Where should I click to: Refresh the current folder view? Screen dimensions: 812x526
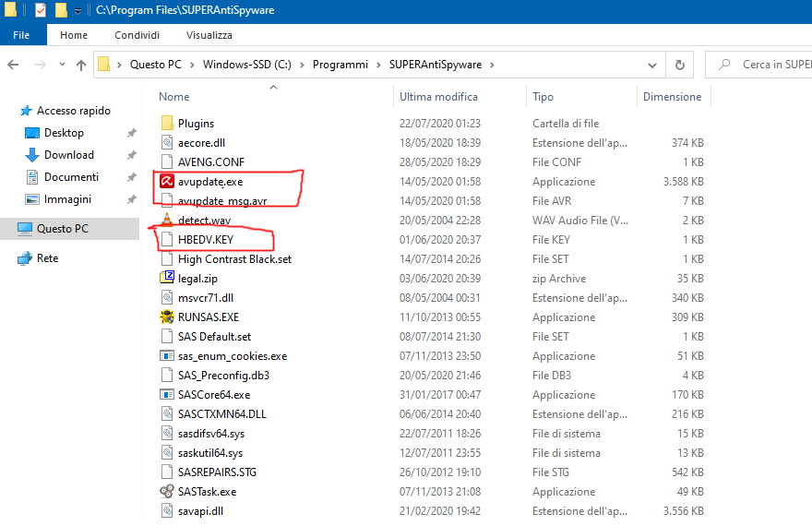coord(679,65)
